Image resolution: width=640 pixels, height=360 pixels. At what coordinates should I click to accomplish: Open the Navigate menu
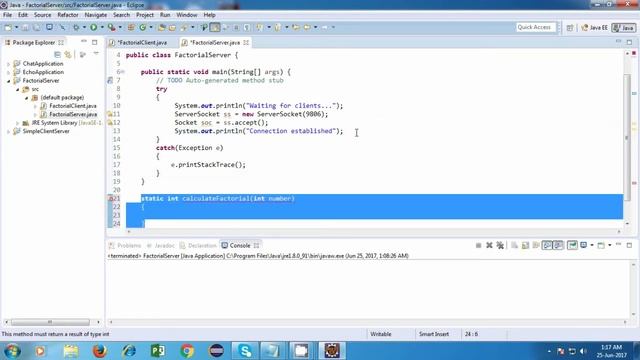96,15
